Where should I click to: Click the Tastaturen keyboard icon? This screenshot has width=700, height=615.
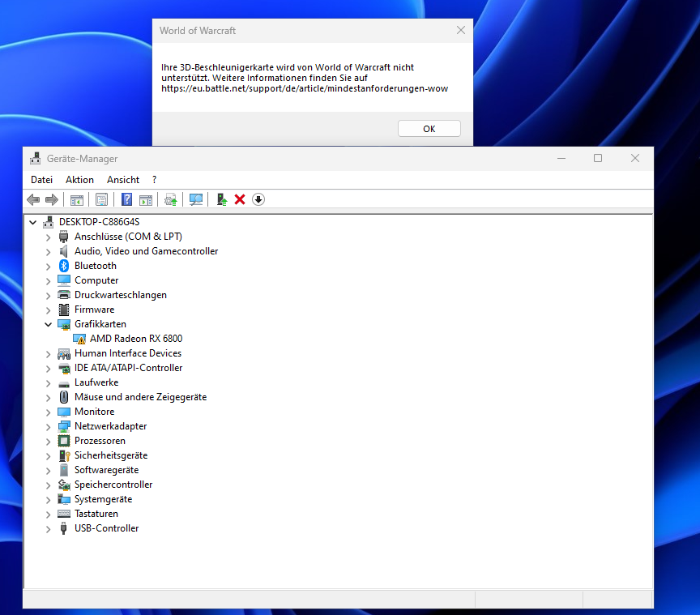(x=64, y=514)
